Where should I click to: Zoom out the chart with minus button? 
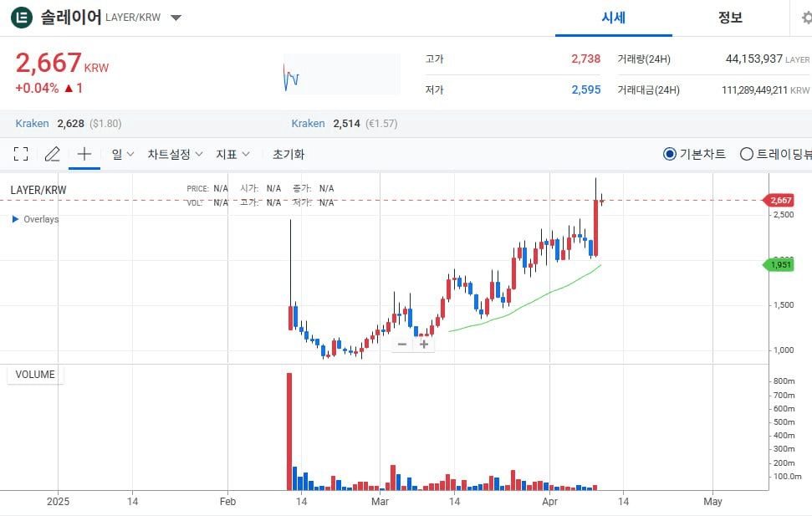click(x=402, y=344)
